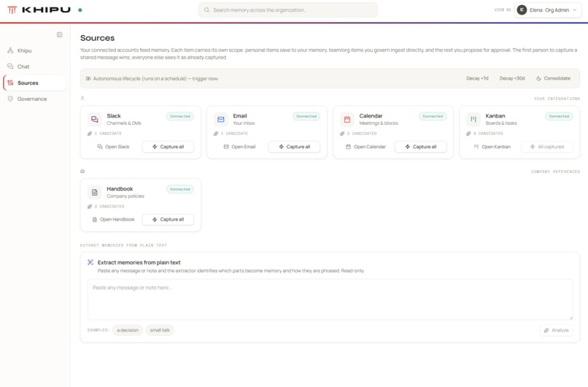Select Sources in the sidebar
588x387 pixels.
[34, 83]
